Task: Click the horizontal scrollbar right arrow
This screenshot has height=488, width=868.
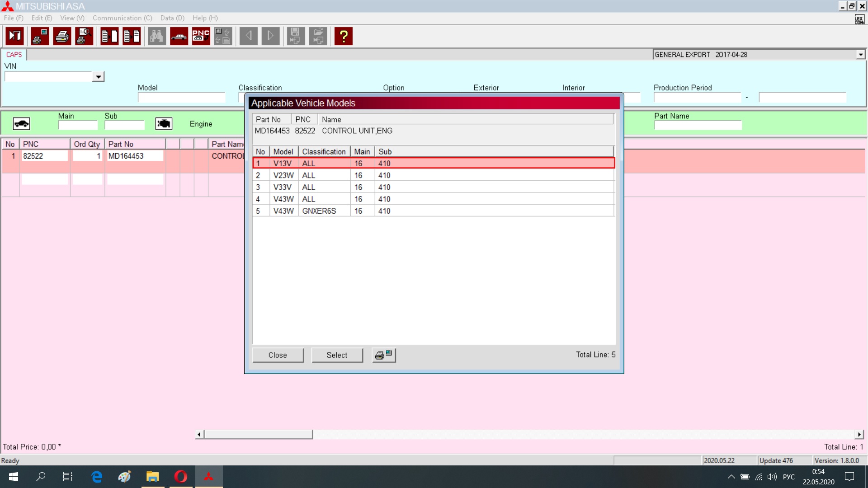Action: point(859,434)
